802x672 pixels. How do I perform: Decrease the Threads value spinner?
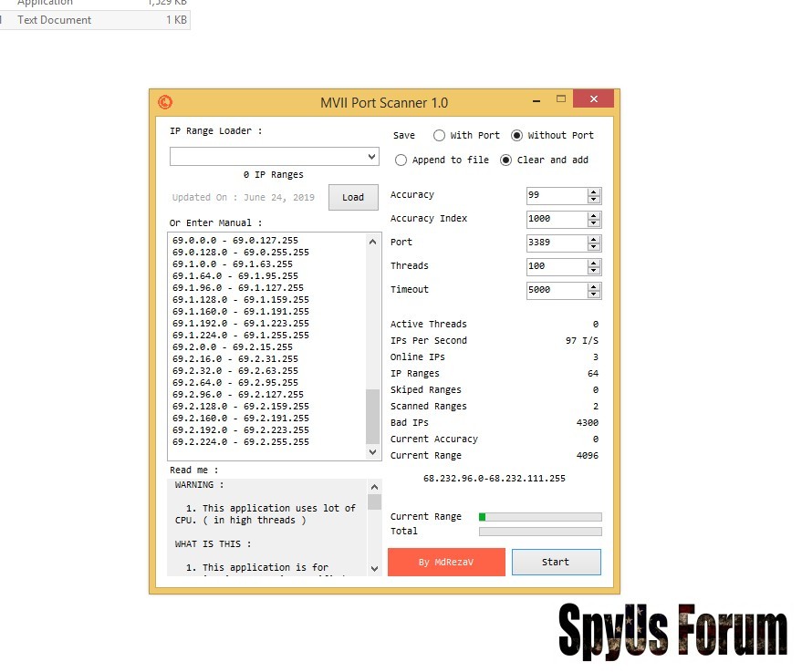(x=594, y=271)
